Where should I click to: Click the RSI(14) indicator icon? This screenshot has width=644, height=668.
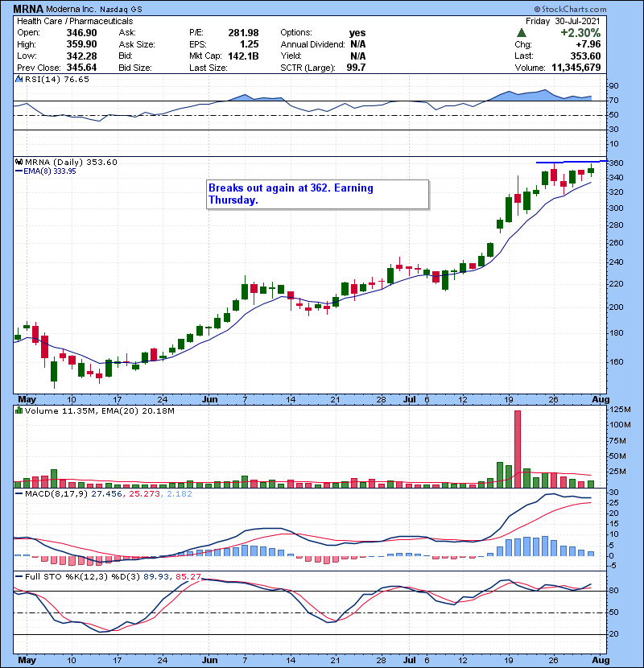click(x=19, y=79)
